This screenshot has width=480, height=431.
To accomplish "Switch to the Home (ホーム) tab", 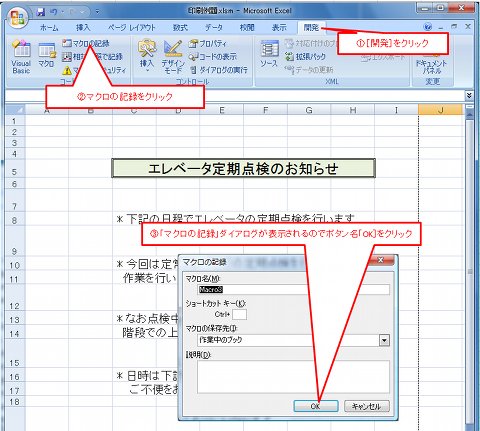I will [x=49, y=28].
